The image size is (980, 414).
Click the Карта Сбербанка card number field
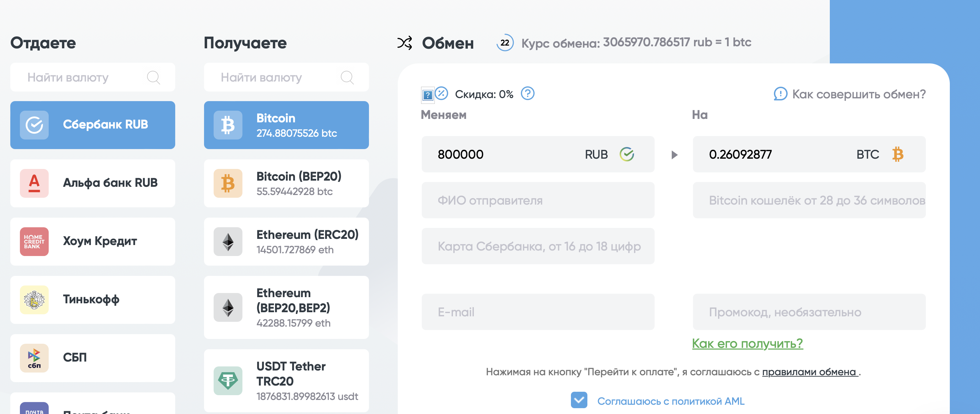pyautogui.click(x=538, y=246)
